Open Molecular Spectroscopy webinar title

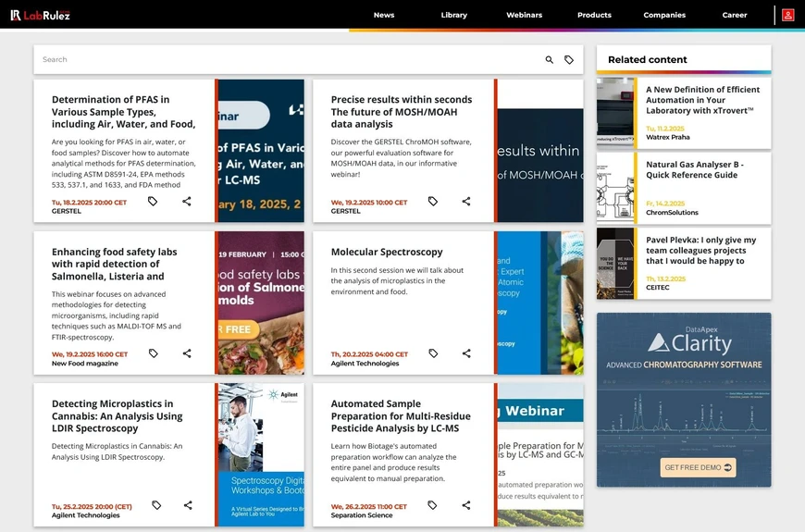point(387,252)
